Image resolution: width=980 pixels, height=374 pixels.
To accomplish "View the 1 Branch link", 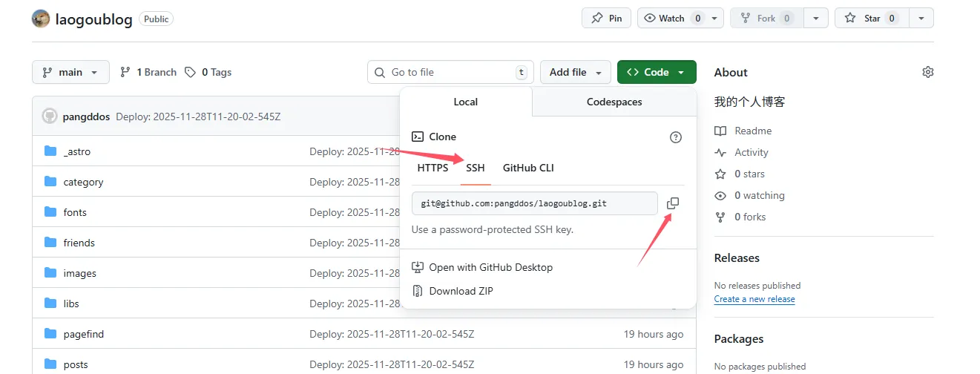I will 148,72.
